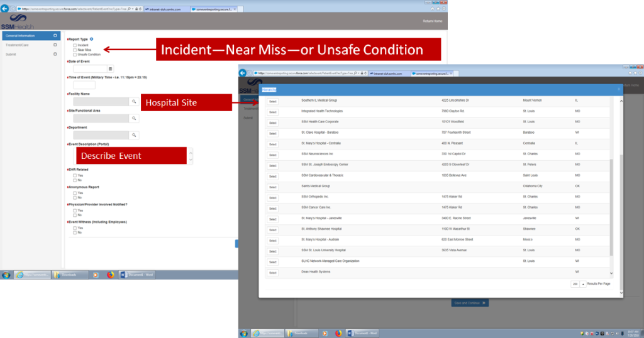Open the Results Per Page dropdown arrow
Screen dimensions: 644x338
tap(583, 284)
